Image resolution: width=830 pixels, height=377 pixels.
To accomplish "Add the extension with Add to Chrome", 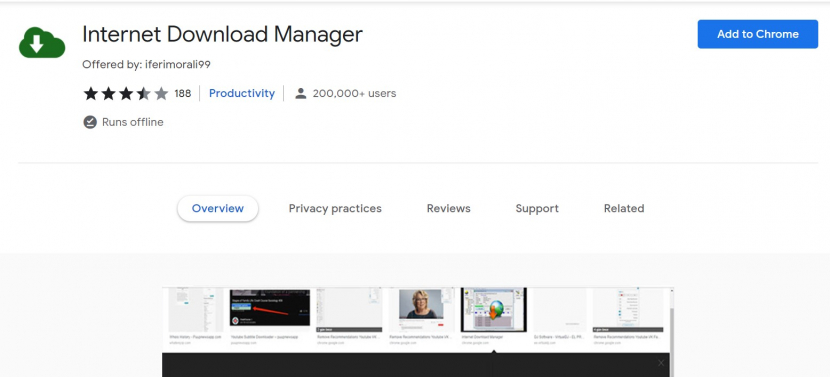I will 757,34.
